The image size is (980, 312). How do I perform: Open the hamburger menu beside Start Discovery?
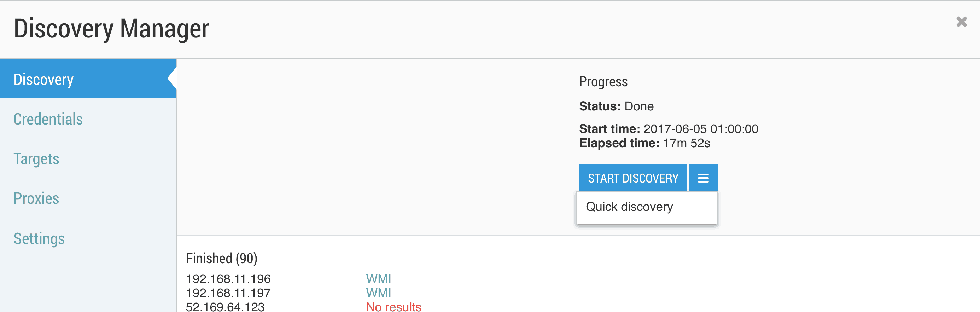[703, 178]
